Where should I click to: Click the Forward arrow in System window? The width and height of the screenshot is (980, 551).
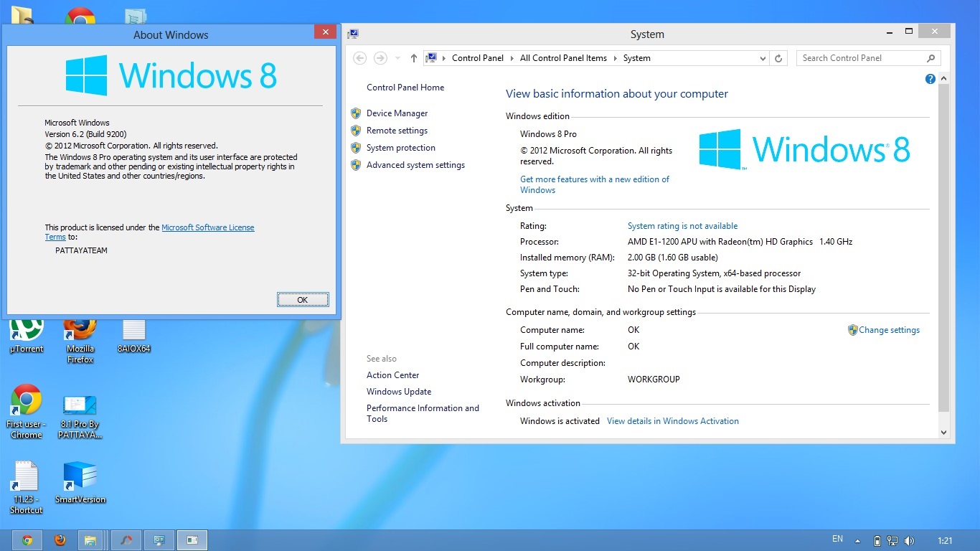coord(380,58)
